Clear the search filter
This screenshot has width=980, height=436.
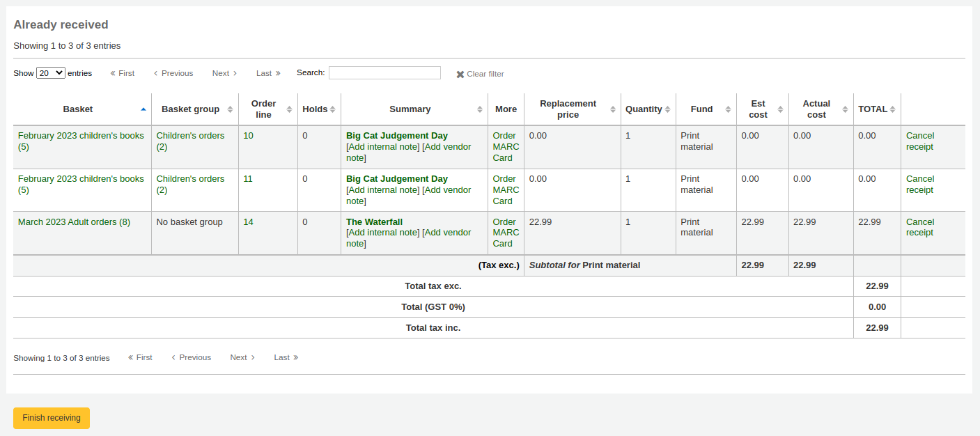(480, 73)
